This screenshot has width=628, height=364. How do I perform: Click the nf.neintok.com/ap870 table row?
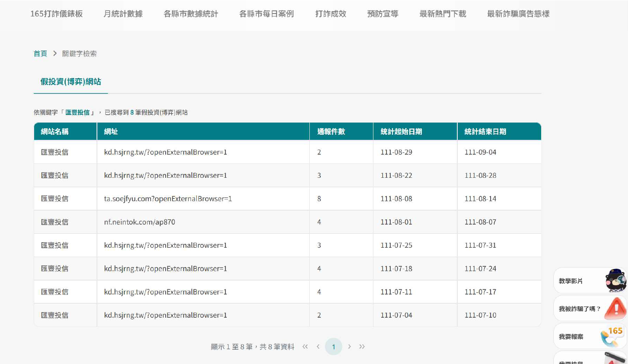click(x=140, y=222)
